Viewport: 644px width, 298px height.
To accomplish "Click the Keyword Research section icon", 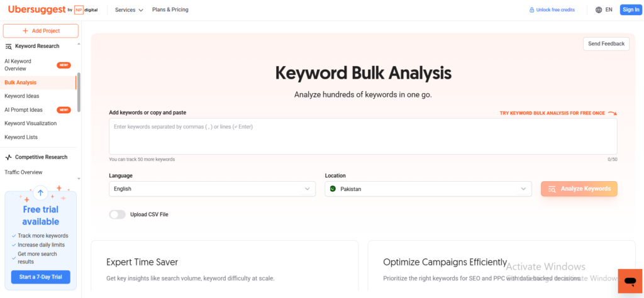I will point(9,46).
